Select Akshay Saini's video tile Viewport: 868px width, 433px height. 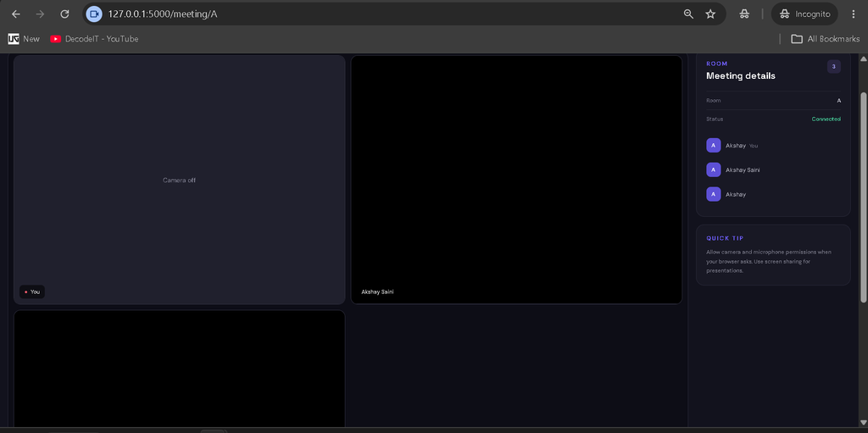click(x=516, y=180)
